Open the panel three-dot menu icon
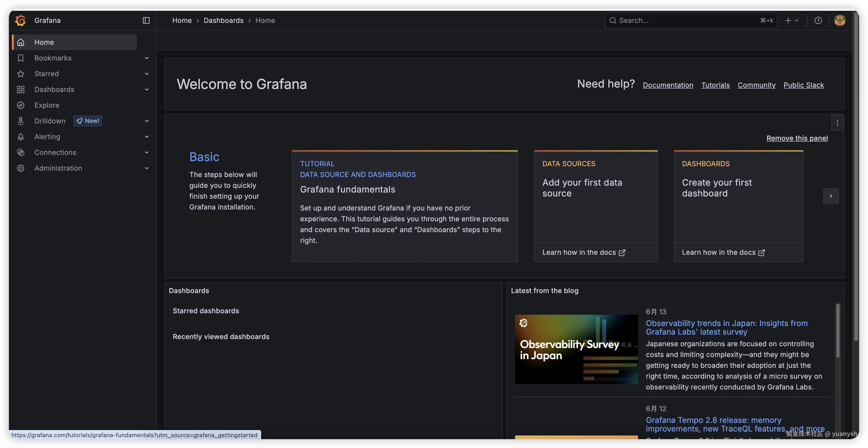Screen dimensions: 868x448 pos(837,123)
